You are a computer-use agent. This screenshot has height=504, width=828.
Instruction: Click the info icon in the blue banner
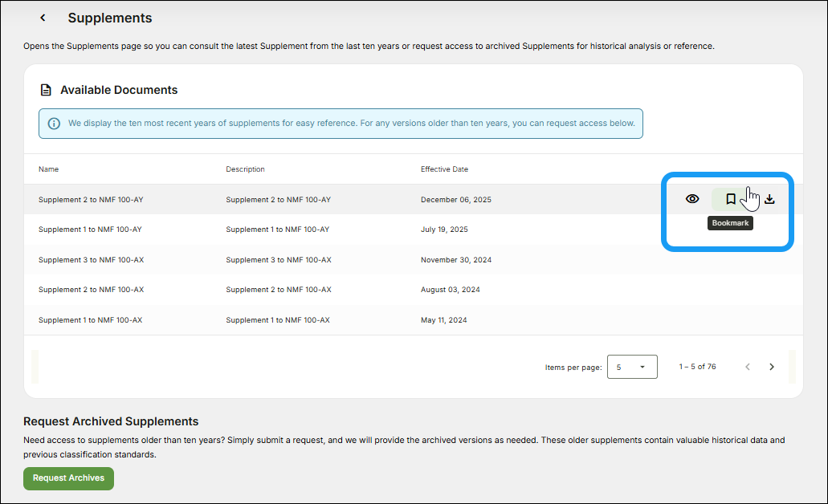(x=54, y=124)
